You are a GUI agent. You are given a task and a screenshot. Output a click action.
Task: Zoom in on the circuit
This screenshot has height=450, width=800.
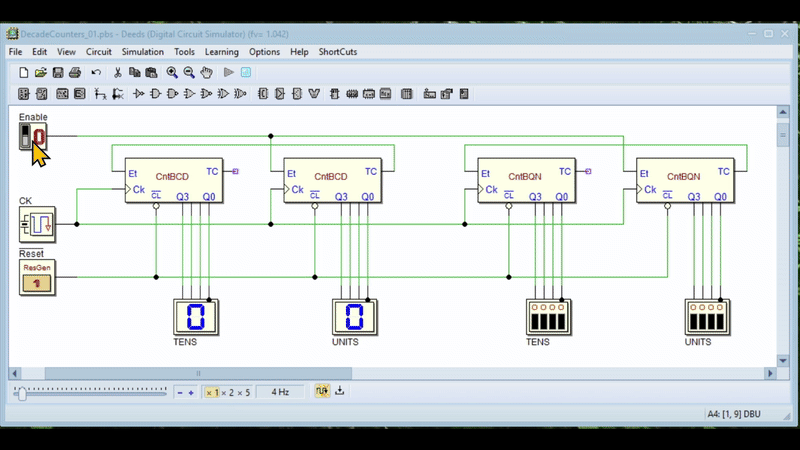point(172,72)
